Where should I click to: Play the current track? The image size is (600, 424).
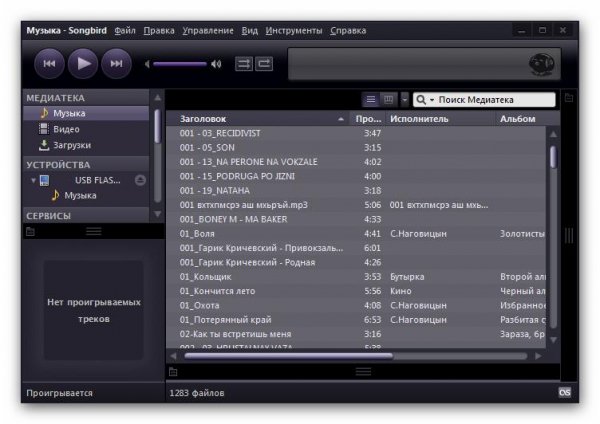click(83, 64)
